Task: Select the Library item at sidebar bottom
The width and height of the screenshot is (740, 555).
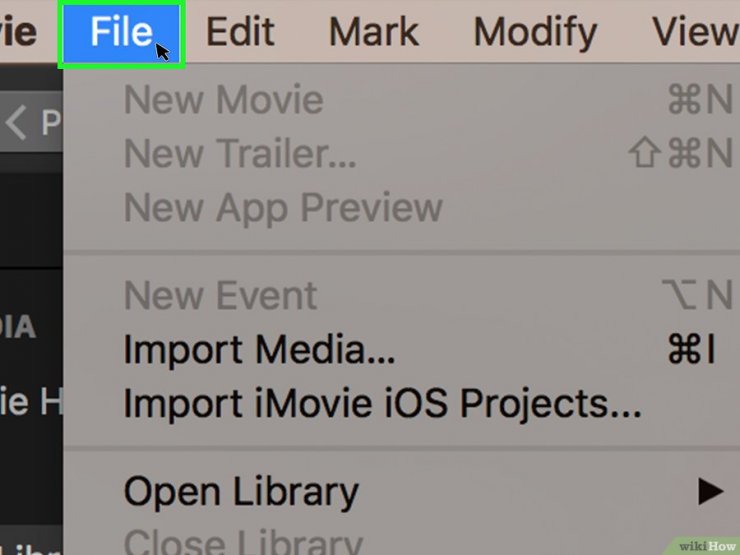Action: click(31, 547)
